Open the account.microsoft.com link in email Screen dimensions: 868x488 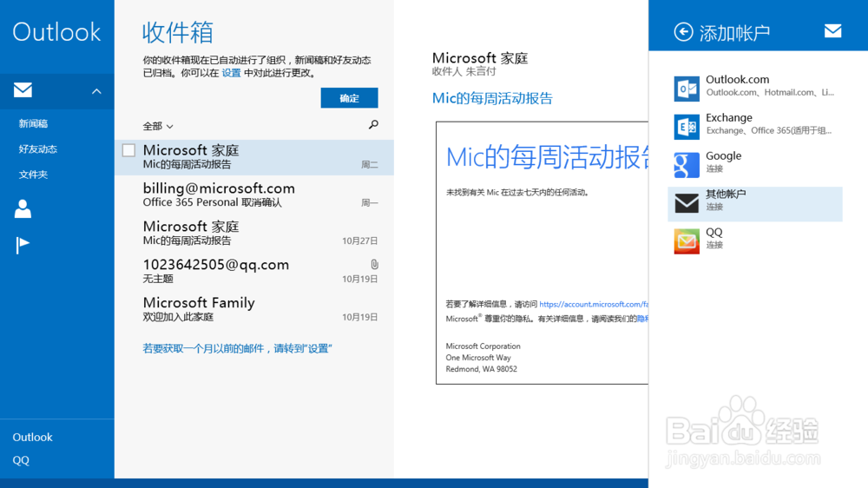tap(594, 304)
